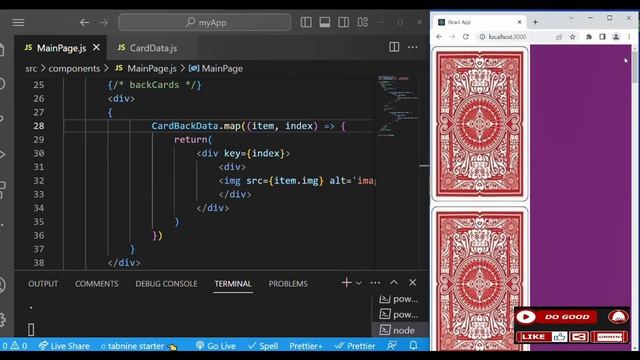Open tabnine starter status item
Viewport: 640px width, 360px height.
click(x=139, y=346)
